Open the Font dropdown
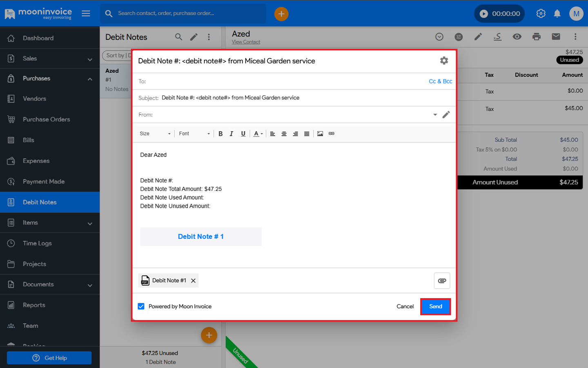588x368 pixels. [x=194, y=134]
